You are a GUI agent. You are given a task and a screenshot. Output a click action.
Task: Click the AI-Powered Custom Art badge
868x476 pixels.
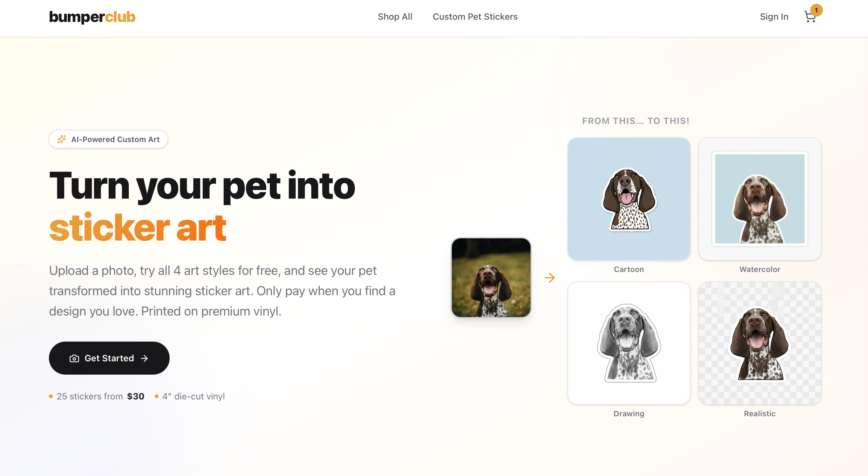coord(109,139)
